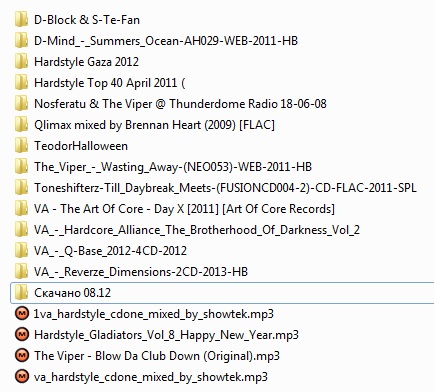
Task: Click folder icon for Nosferatu & The Viper
Action: (21, 104)
